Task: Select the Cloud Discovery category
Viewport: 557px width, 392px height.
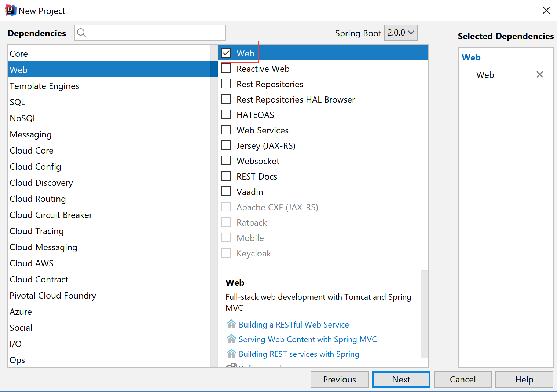Action: (109, 183)
